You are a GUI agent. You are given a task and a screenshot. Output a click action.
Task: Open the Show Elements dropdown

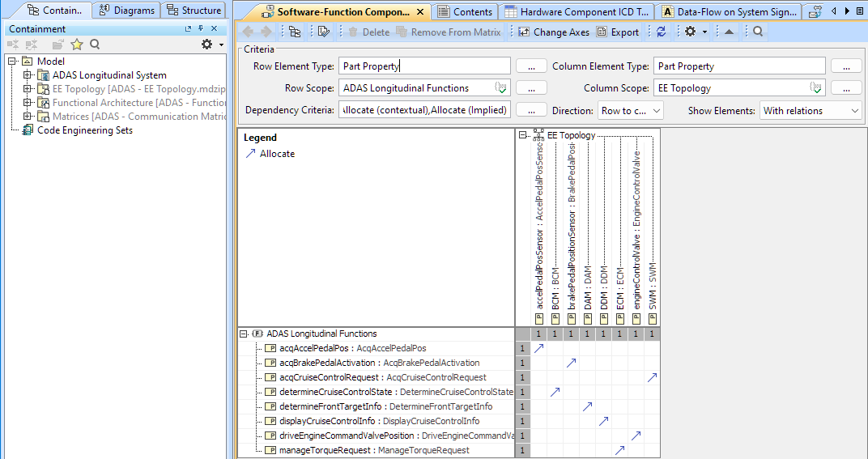tap(810, 111)
